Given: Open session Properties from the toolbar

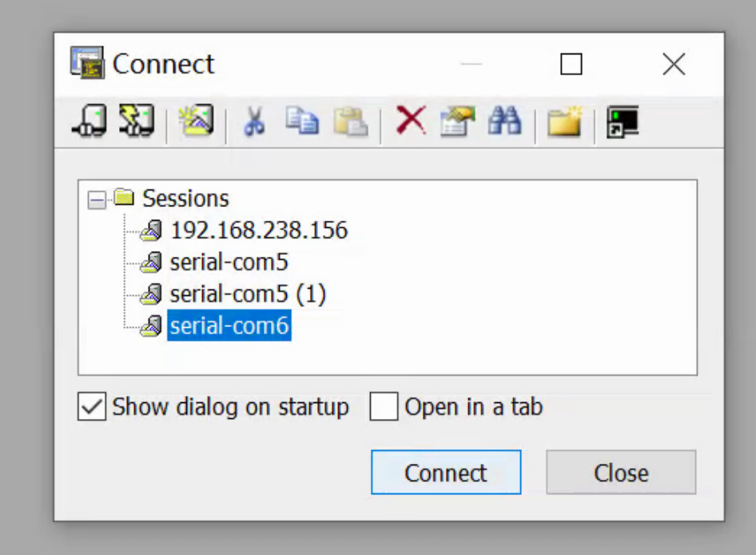Looking at the screenshot, I should point(457,122).
